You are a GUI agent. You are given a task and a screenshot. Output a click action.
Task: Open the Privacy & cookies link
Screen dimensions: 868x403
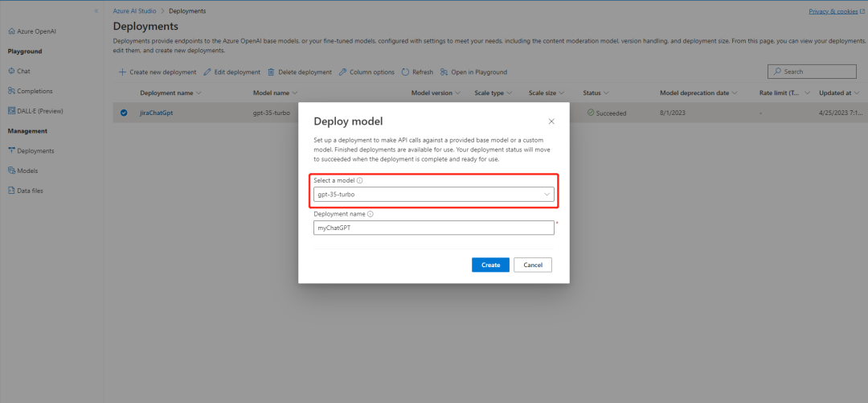(x=836, y=11)
